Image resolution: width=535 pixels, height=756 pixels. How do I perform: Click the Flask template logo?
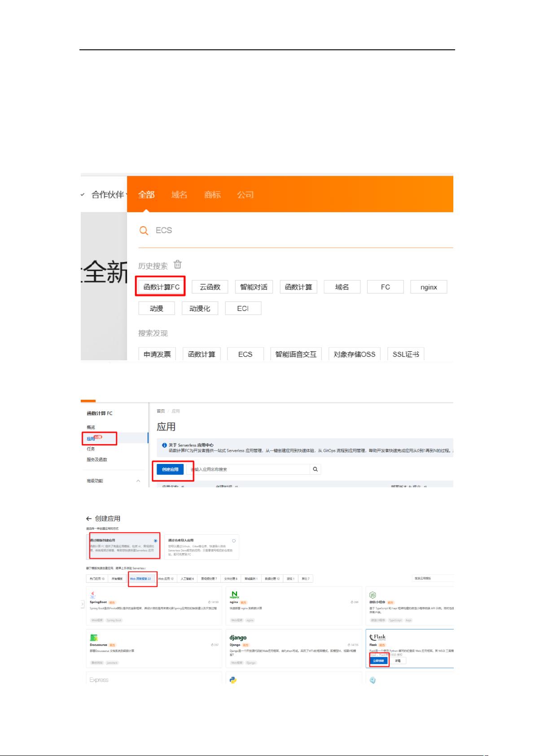pos(377,637)
